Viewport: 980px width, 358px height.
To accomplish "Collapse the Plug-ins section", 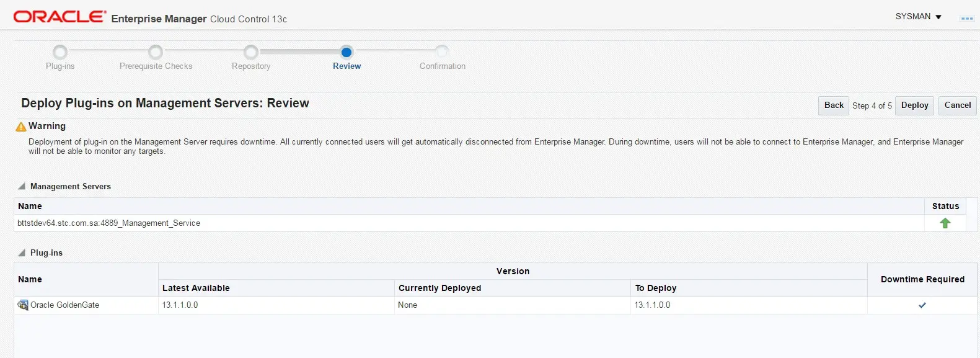I will pos(22,253).
